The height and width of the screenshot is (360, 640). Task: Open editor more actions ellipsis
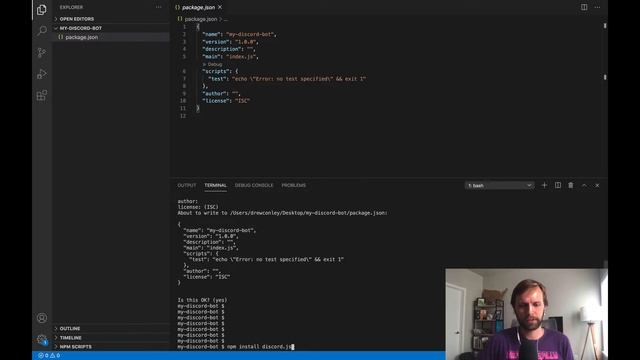(x=597, y=7)
